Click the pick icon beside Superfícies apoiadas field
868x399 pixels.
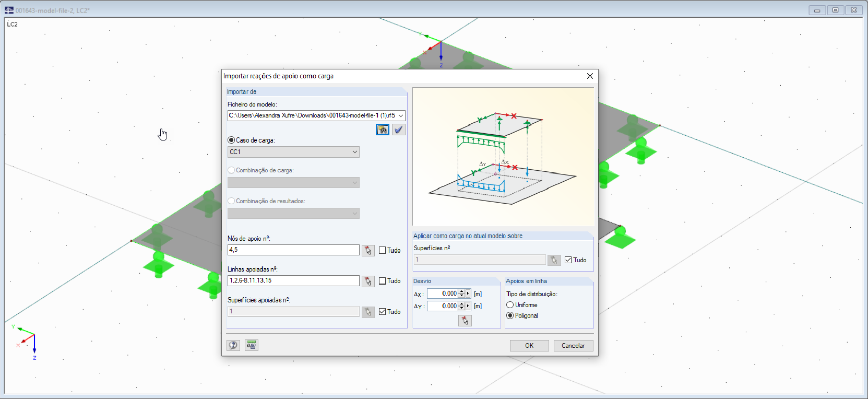[368, 312]
